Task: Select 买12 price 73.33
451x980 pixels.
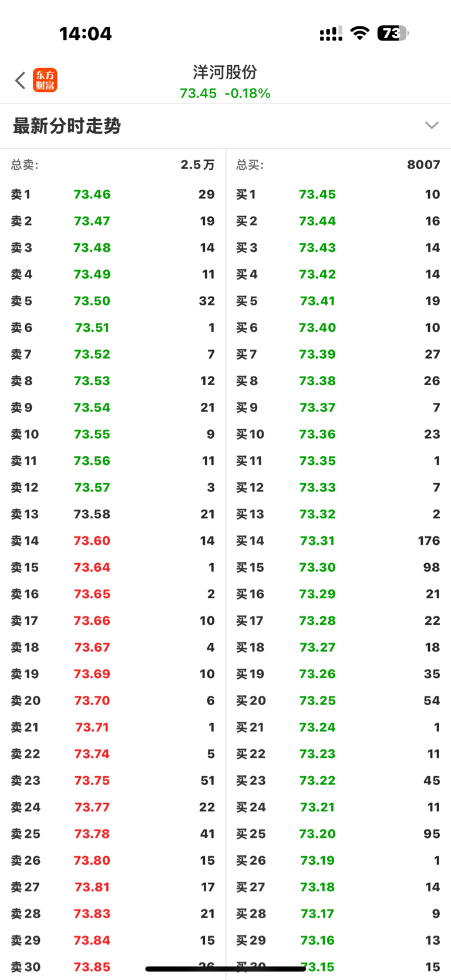Action: [318, 487]
